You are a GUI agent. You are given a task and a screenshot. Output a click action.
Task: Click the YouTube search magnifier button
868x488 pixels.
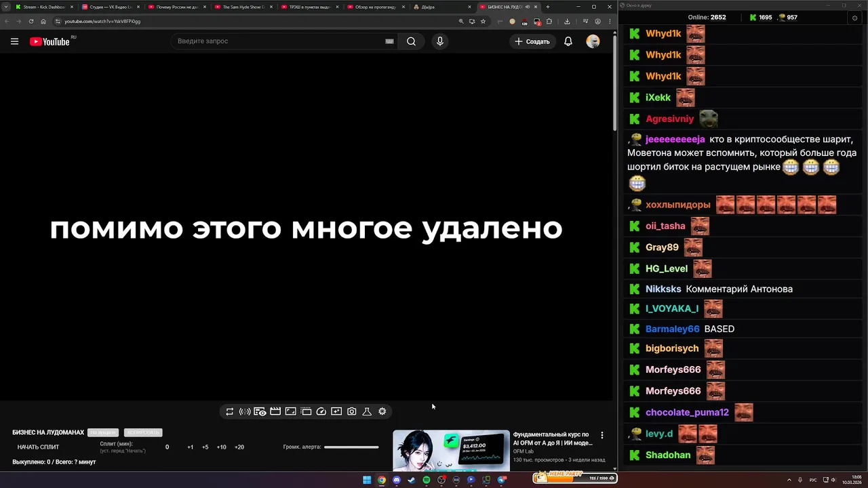[411, 41]
